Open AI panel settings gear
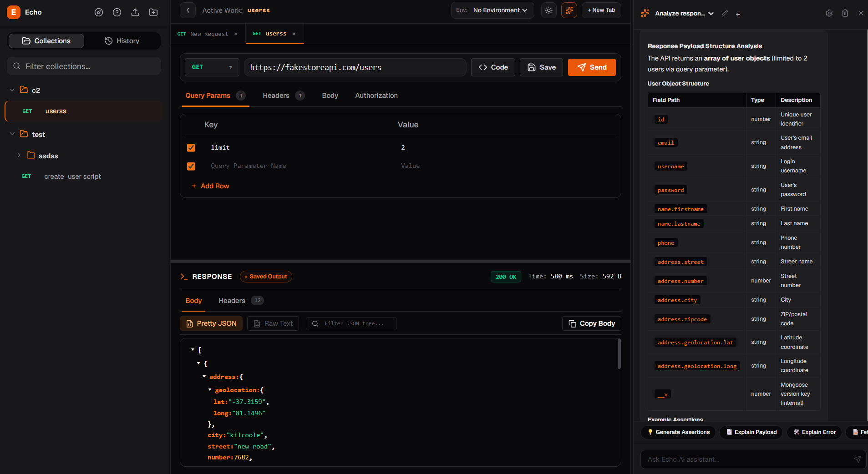The width and height of the screenshot is (868, 474). [829, 13]
